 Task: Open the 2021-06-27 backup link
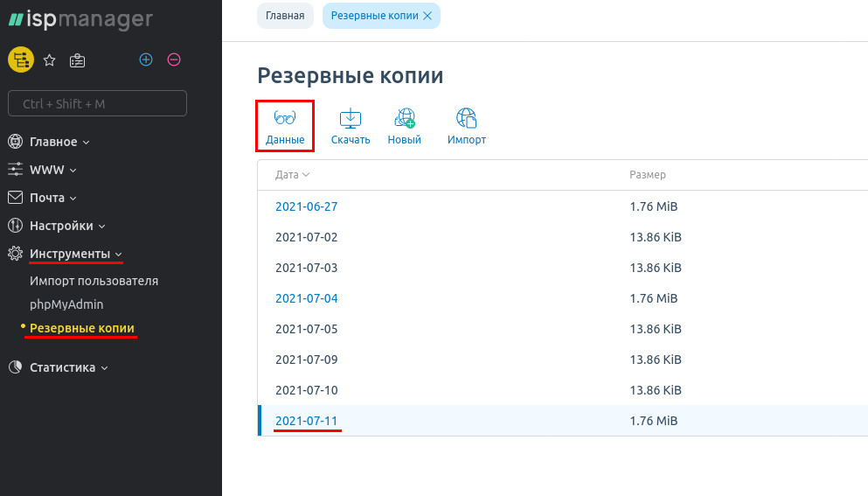point(306,206)
